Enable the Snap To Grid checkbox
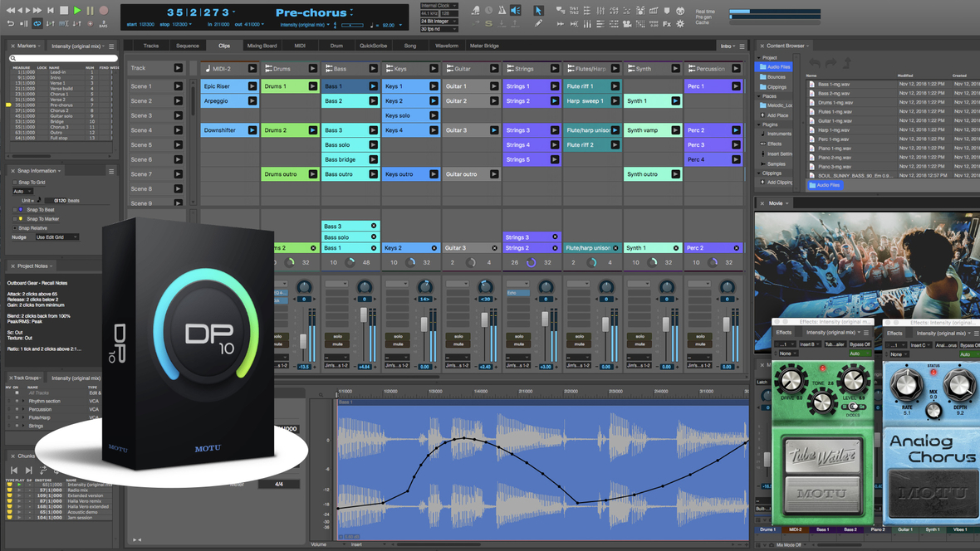 pos(15,183)
